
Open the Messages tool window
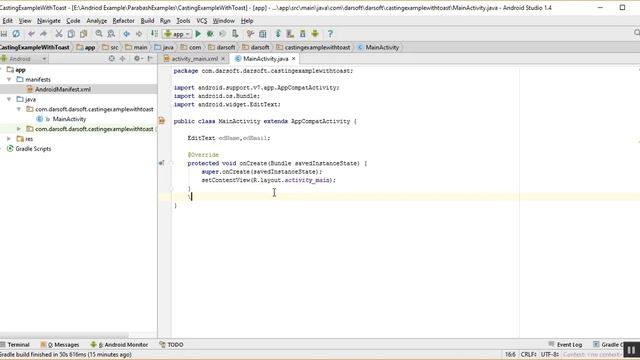[60, 344]
